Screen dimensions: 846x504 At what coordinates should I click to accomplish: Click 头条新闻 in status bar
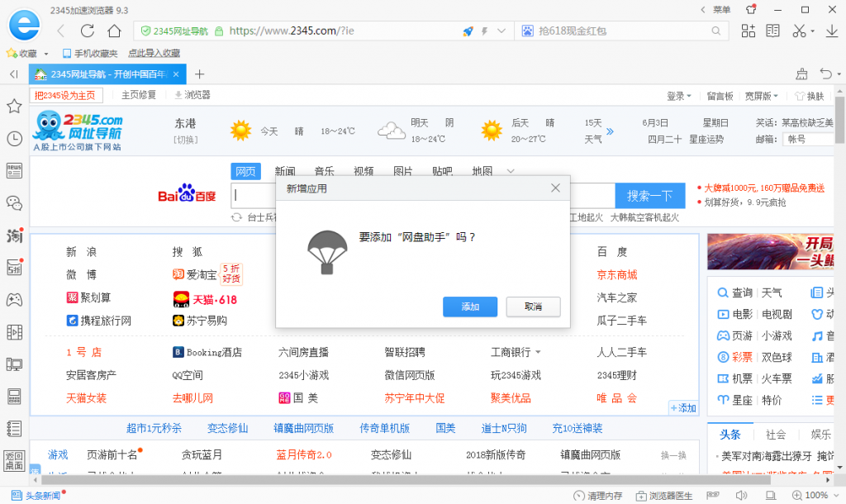(38, 496)
